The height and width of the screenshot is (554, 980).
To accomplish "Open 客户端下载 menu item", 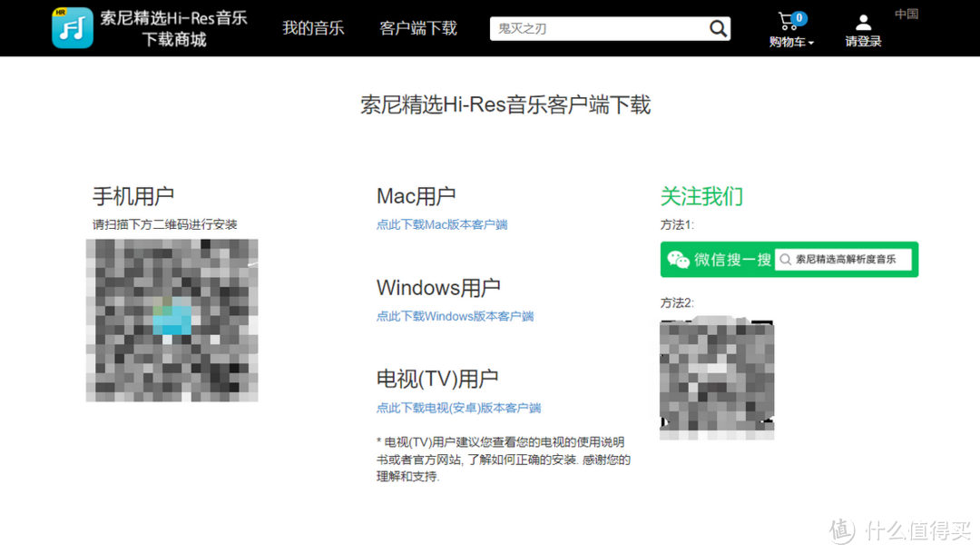I will tap(418, 28).
